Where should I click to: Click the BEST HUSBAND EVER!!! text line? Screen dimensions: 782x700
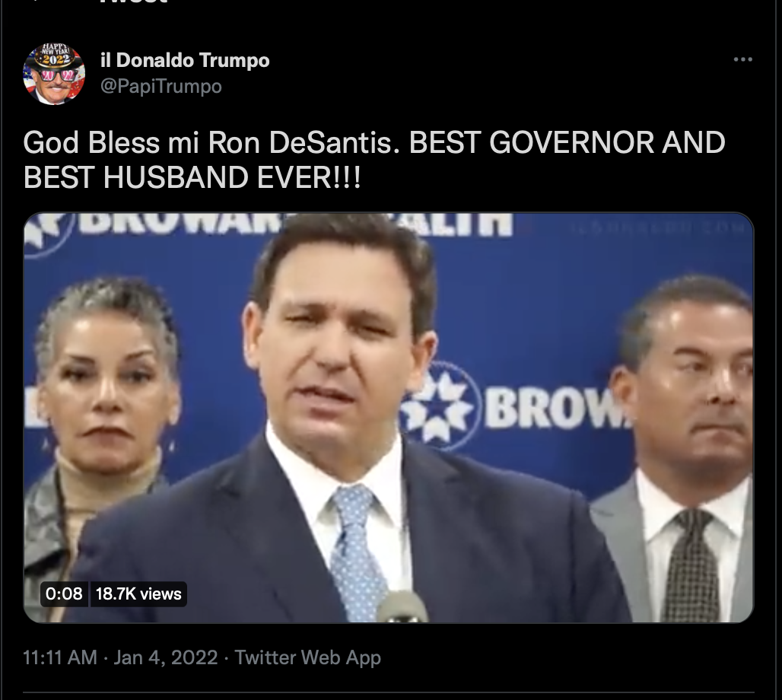coord(192,177)
